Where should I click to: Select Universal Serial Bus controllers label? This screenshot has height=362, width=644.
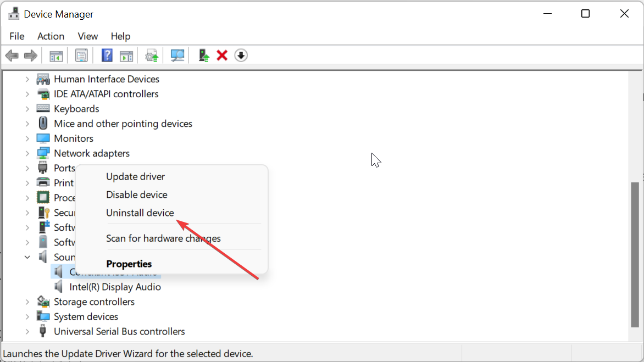(119, 331)
